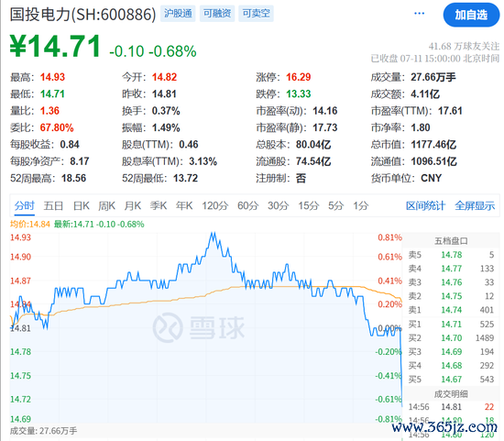This screenshot has height=441, width=504.
Task: Click the stock title 国投电力(SH:600886)
Action: click(x=82, y=15)
